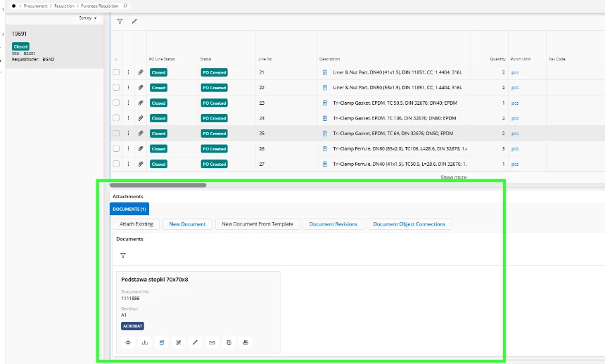This screenshot has height=364, width=605.
Task: Click the note icon beside the line 21 description
Action: [325, 72]
